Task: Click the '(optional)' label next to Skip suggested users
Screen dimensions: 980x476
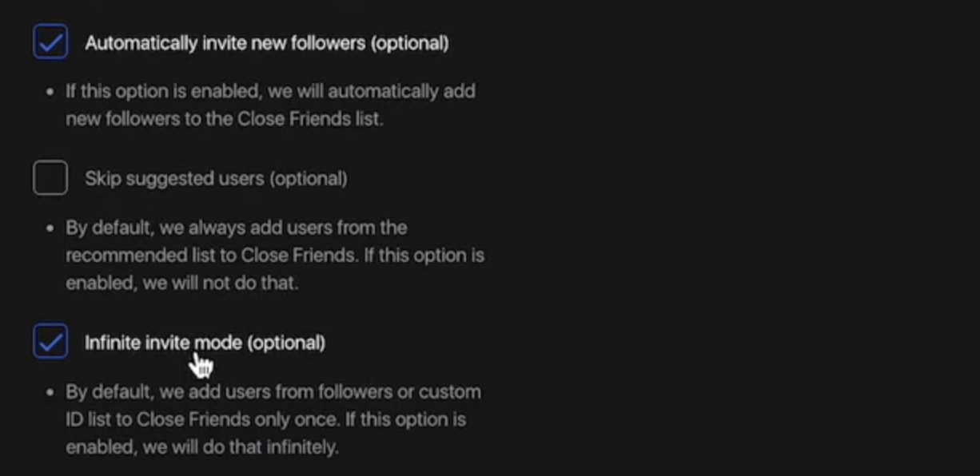Action: tap(310, 178)
